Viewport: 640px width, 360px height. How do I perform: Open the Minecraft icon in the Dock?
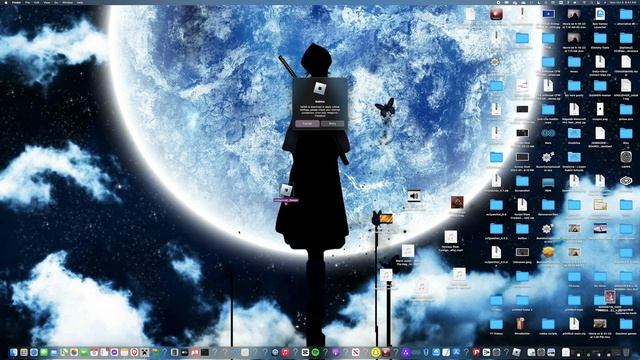click(x=144, y=352)
